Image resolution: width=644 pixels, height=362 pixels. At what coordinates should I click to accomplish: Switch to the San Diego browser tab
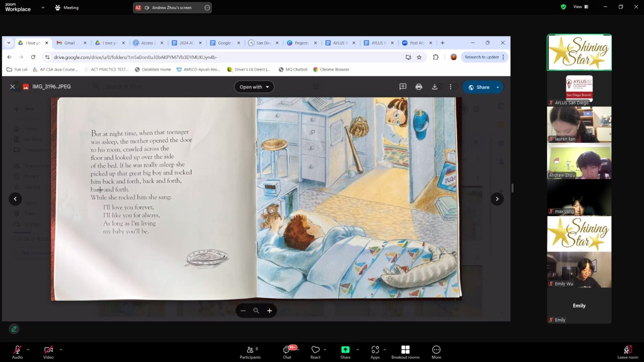tap(263, 43)
